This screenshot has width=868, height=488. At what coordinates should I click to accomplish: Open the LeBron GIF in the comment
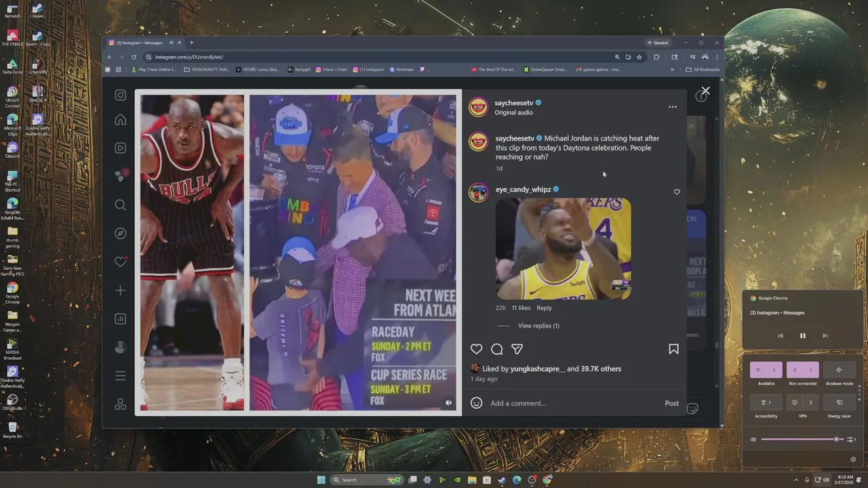564,249
